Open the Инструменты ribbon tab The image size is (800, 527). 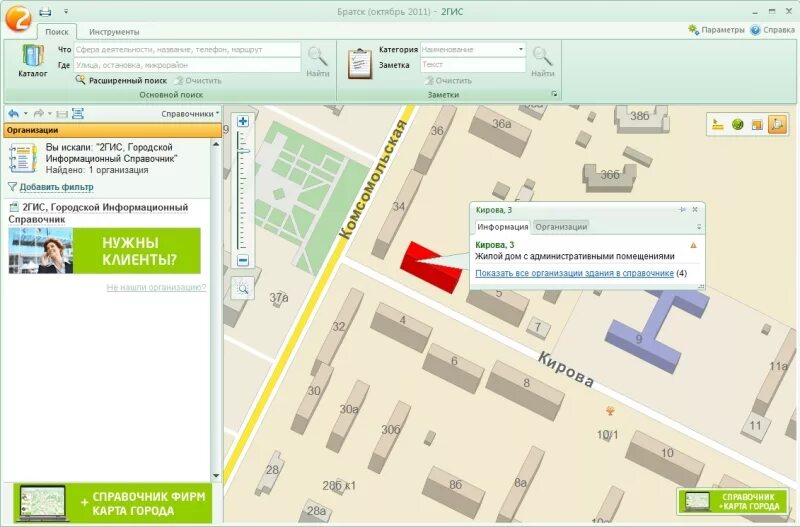[114, 32]
